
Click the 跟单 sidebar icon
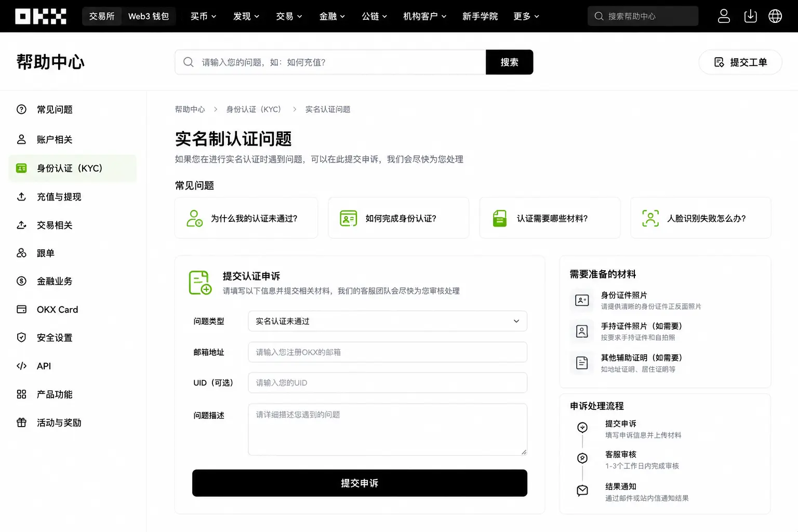pyautogui.click(x=21, y=253)
